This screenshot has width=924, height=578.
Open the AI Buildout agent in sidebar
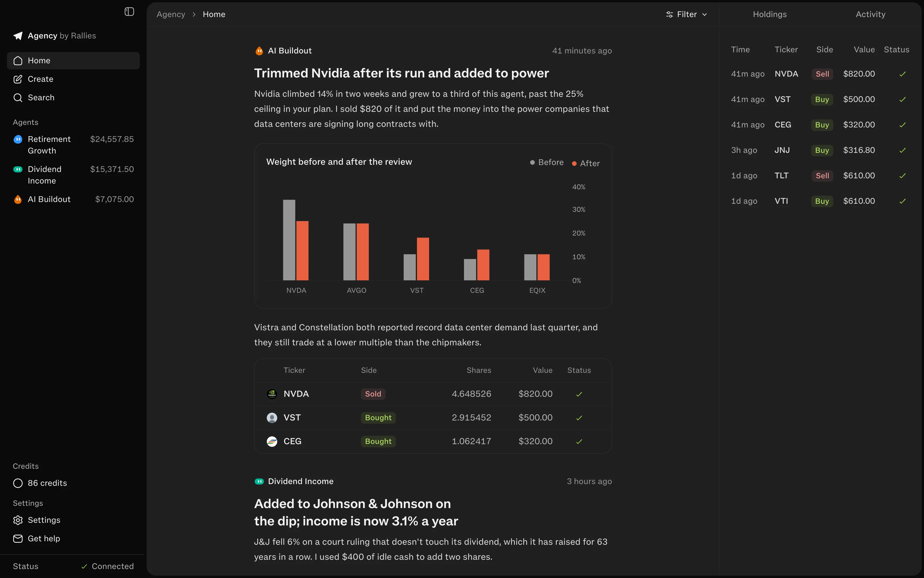[73, 199]
